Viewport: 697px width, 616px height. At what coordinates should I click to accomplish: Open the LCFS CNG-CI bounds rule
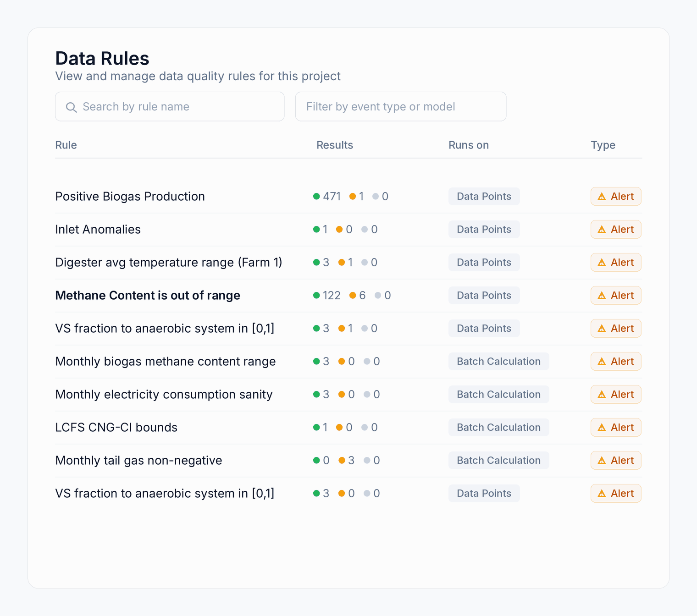point(116,427)
